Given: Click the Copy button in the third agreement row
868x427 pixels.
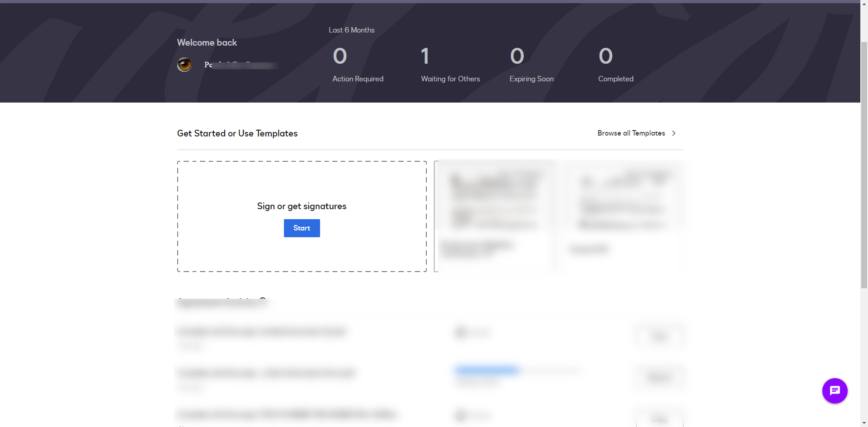Looking at the screenshot, I should pos(660,420).
